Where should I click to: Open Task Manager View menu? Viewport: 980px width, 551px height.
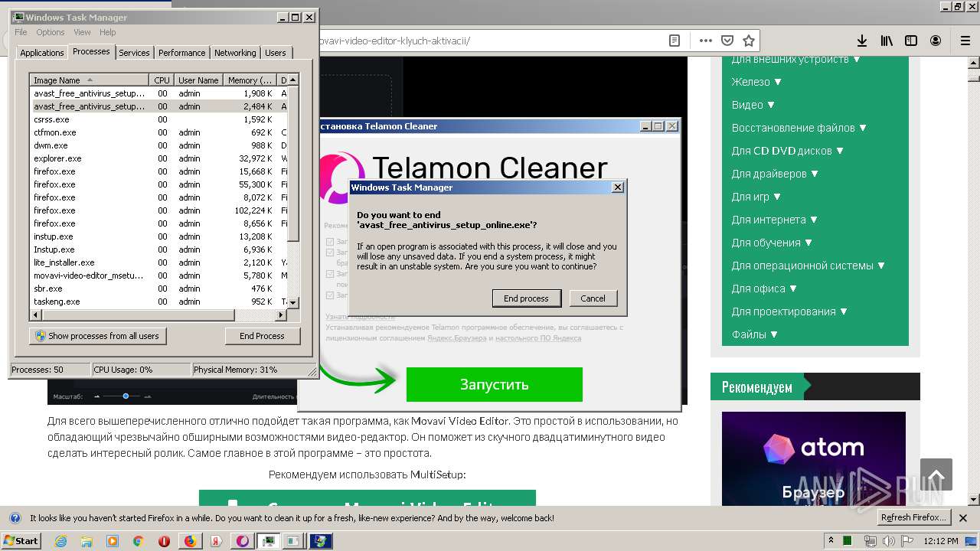pyautogui.click(x=82, y=32)
